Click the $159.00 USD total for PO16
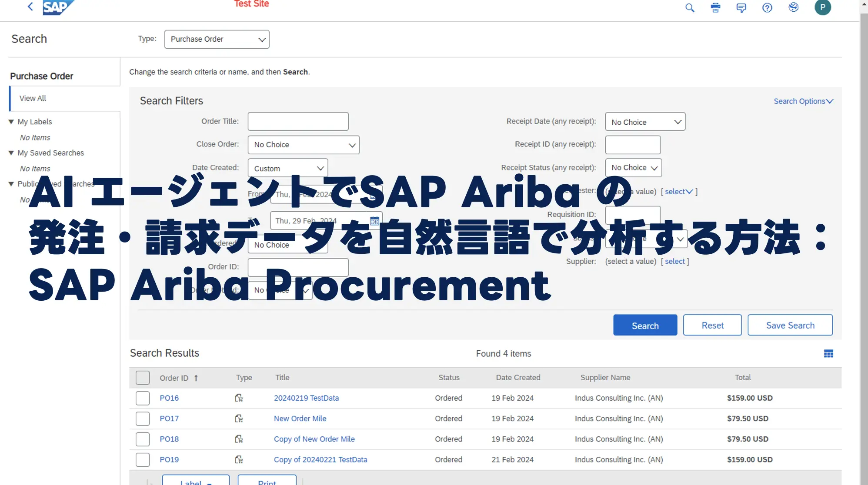Image resolution: width=868 pixels, height=485 pixels. click(750, 398)
